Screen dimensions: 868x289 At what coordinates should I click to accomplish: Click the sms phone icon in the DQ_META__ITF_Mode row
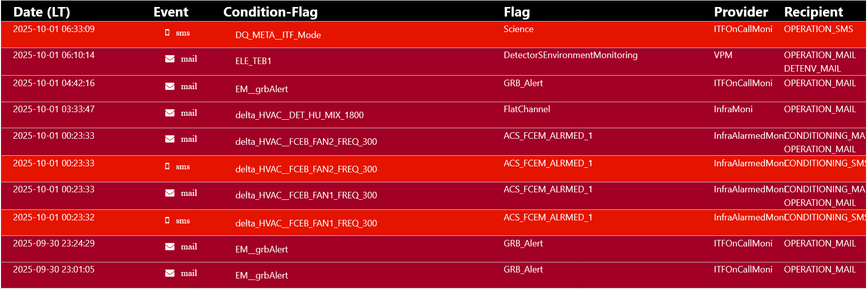(x=167, y=33)
